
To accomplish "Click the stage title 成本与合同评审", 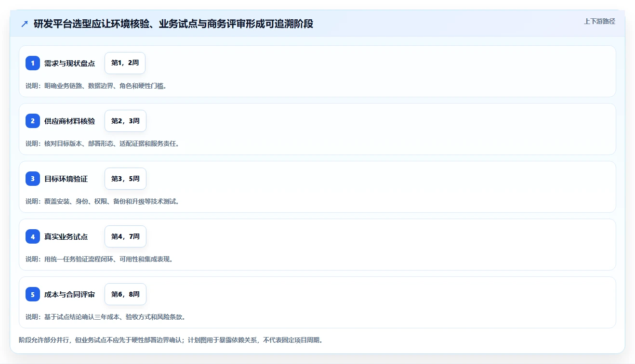I will coord(69,294).
